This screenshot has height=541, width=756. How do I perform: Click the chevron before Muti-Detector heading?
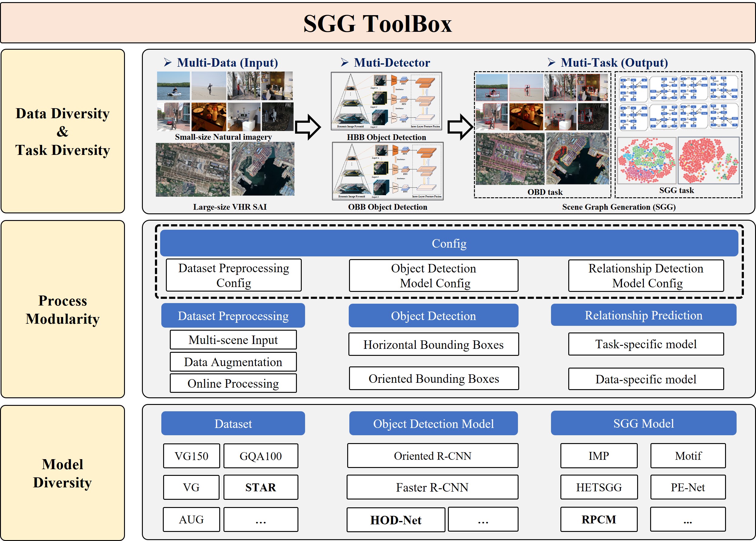345,62
